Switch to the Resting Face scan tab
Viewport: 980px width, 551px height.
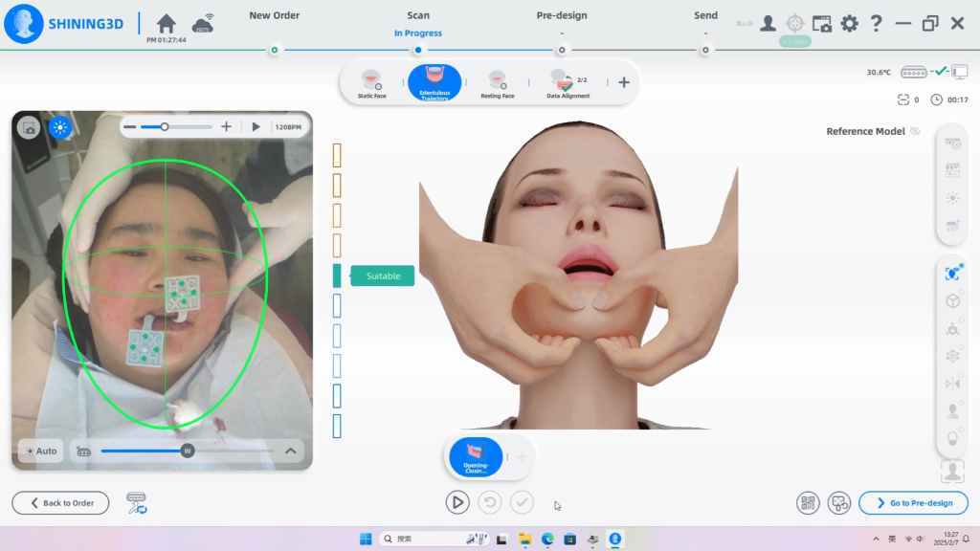(x=498, y=82)
